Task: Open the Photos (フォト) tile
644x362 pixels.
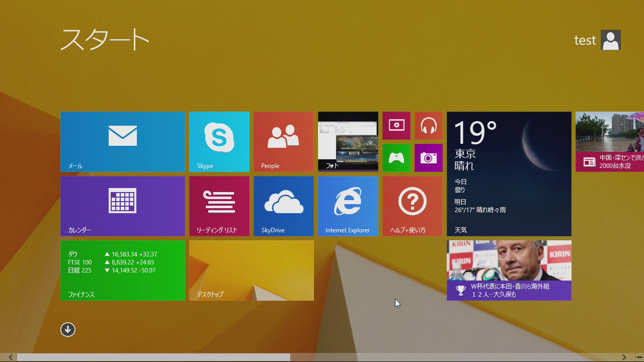Action: (x=348, y=142)
